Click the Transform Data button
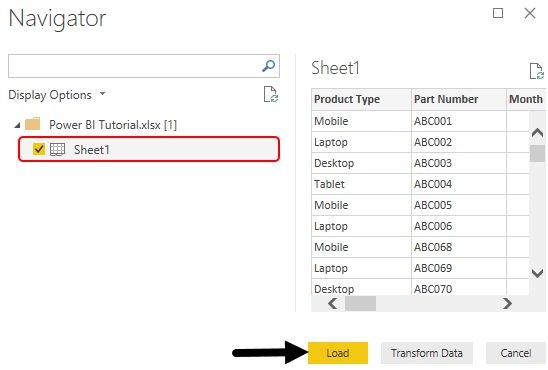 click(427, 353)
